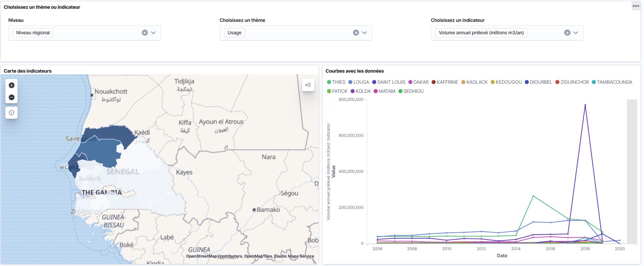
Task: Toggle ZIGUINCHOR series in legend
Action: [572, 82]
